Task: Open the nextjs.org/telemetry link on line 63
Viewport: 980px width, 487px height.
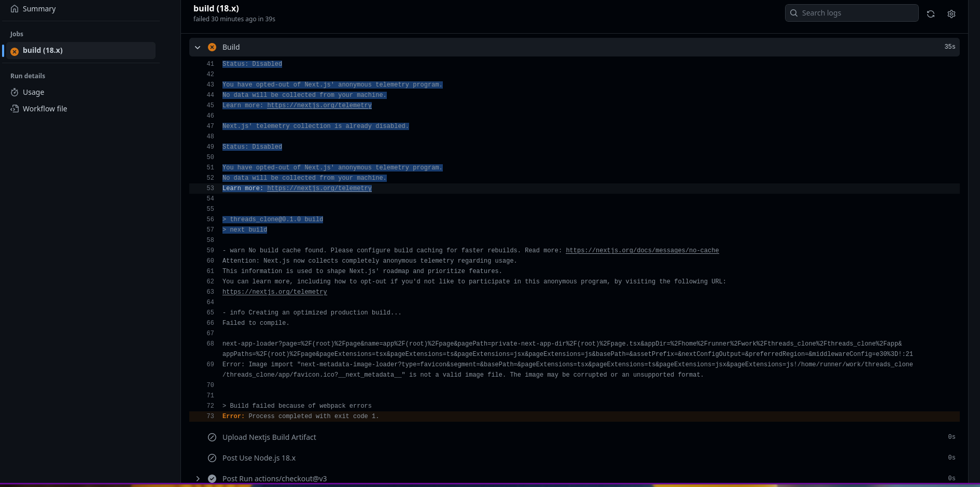Action: pyautogui.click(x=275, y=292)
